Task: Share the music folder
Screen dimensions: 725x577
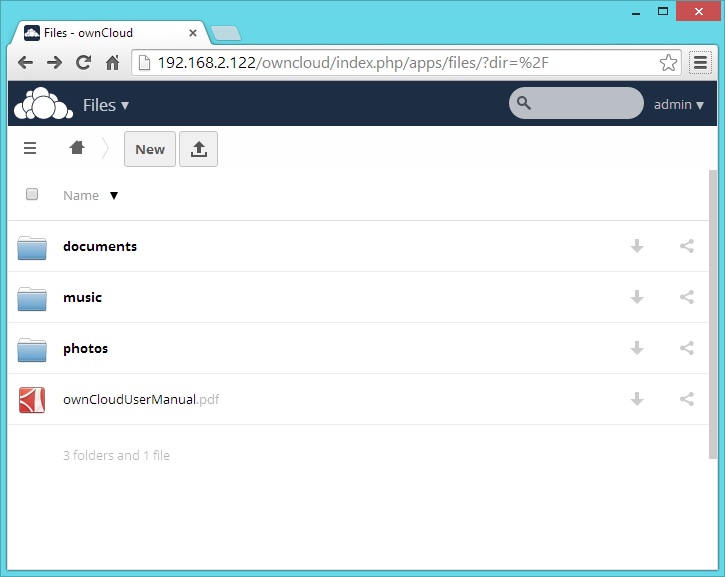Action: (x=687, y=297)
